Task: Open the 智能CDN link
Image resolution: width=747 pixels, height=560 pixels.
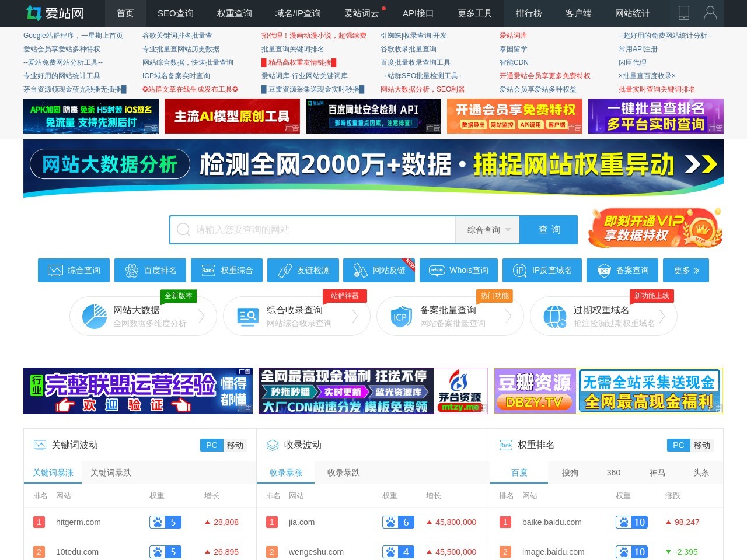Action: pos(514,62)
